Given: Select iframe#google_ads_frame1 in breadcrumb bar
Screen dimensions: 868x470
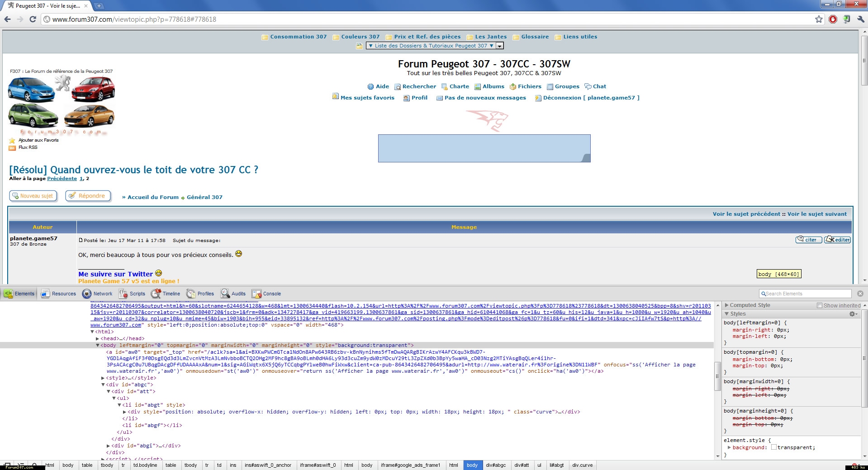Looking at the screenshot, I should (x=410, y=465).
